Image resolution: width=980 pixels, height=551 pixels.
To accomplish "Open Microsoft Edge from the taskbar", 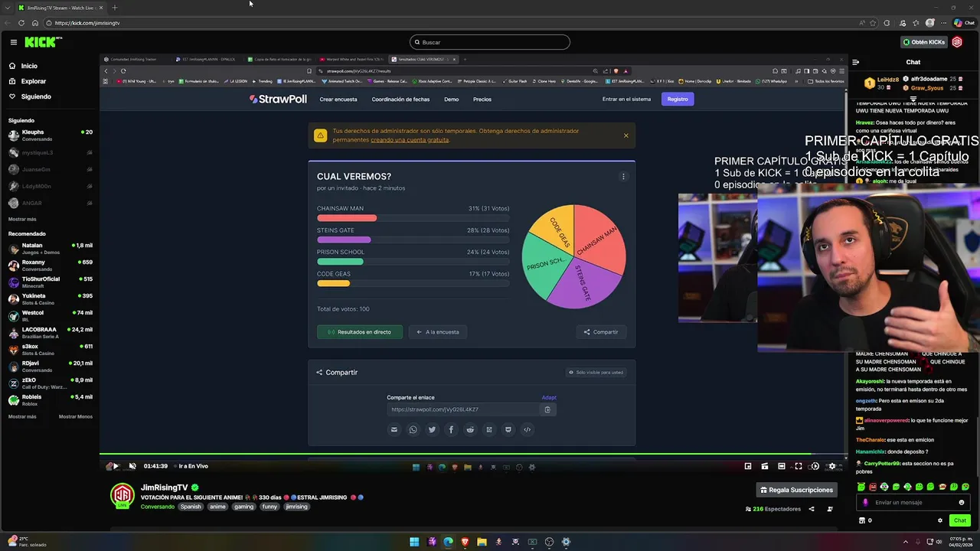I will click(448, 542).
